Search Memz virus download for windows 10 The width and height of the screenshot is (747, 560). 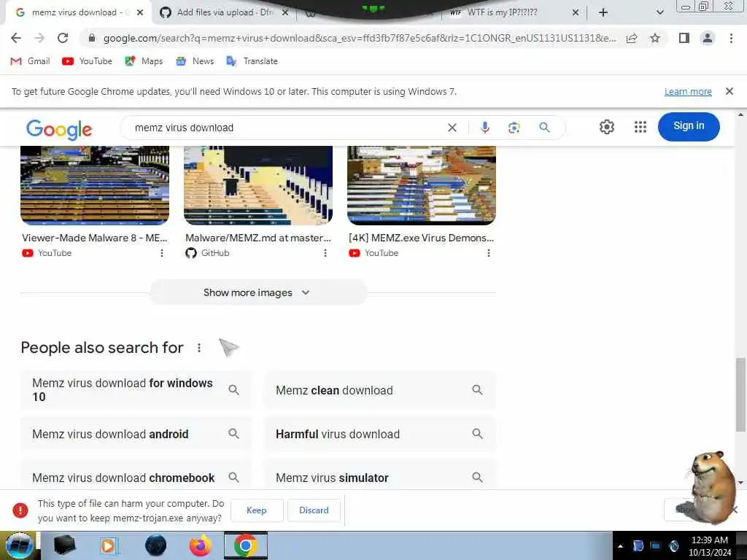point(136,390)
